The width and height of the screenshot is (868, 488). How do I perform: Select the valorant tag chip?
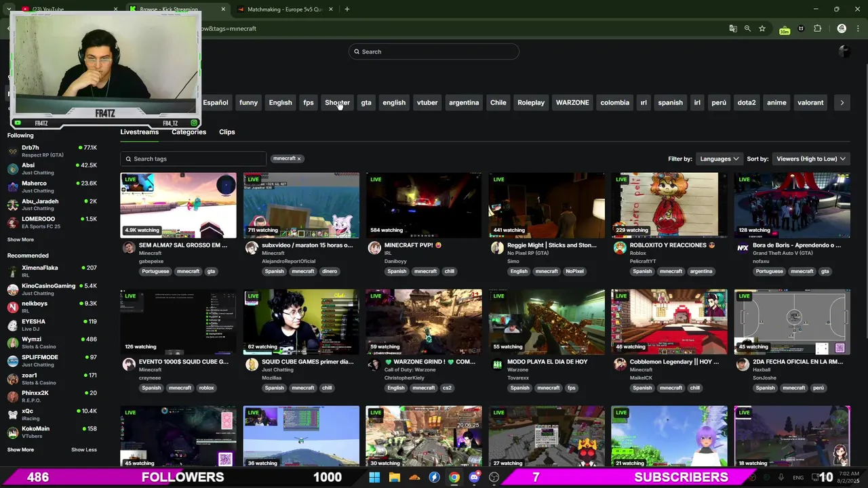coord(810,102)
